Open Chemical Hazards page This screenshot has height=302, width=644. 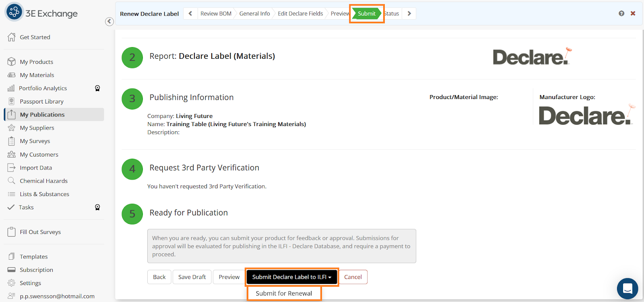43,181
